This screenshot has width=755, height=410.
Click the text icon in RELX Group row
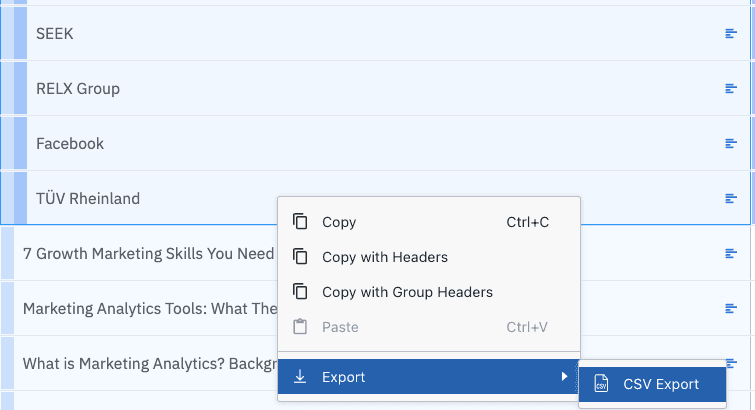point(731,89)
